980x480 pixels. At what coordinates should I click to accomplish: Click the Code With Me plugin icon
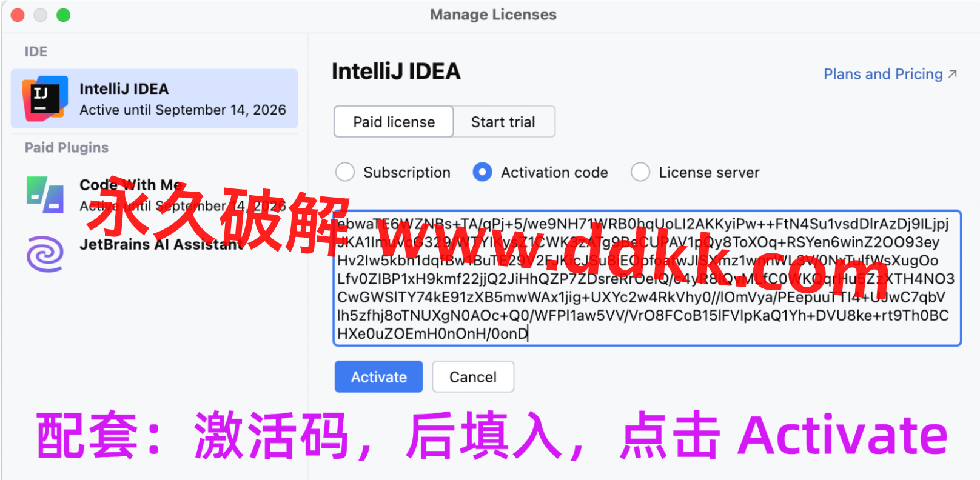(x=45, y=195)
